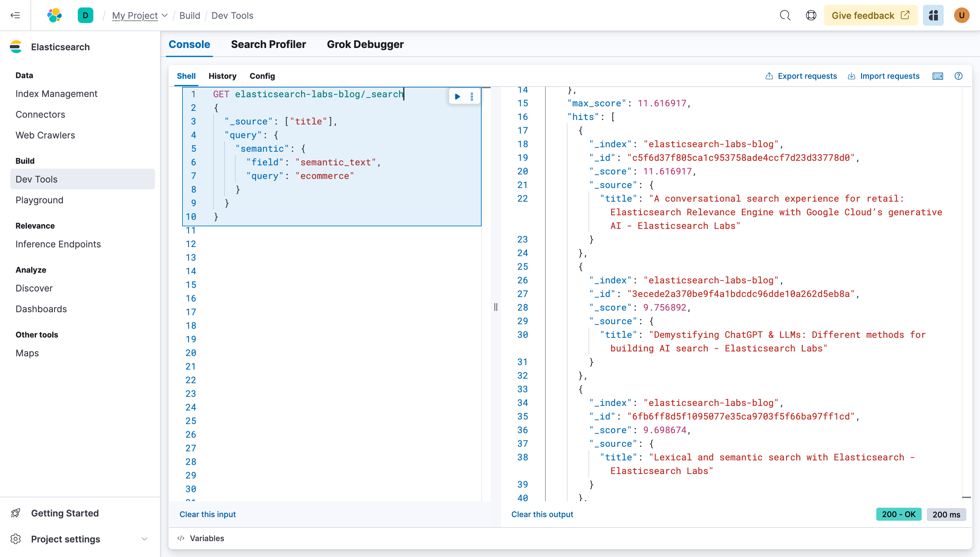Viewport: 980px width, 557px height.
Task: Click the Project settings gear icon
Action: 16,539
